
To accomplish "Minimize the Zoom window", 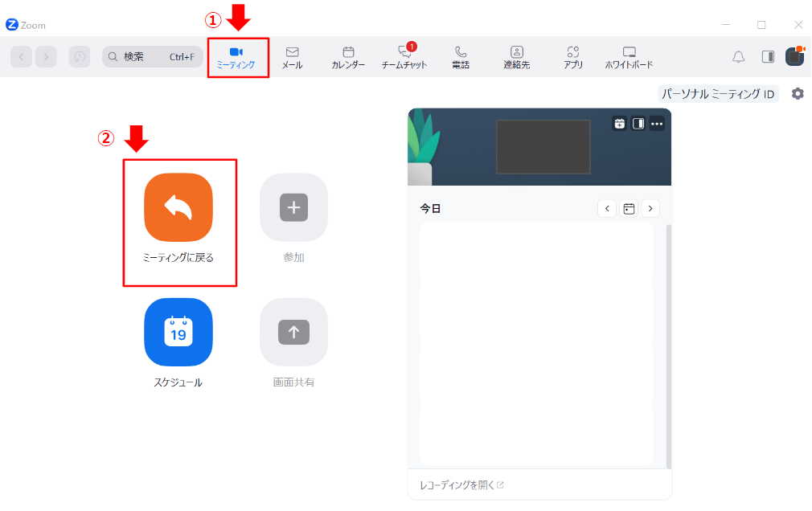I will (x=726, y=24).
